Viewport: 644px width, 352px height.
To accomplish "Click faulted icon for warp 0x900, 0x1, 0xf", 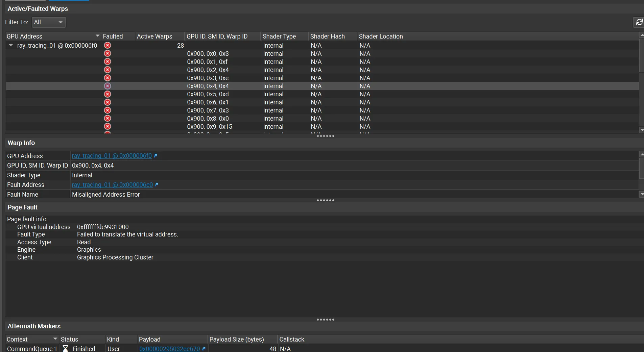I will 108,61.
